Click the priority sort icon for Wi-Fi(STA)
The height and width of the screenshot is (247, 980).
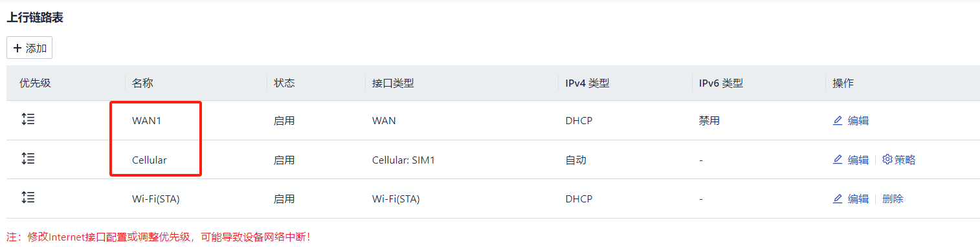28,197
